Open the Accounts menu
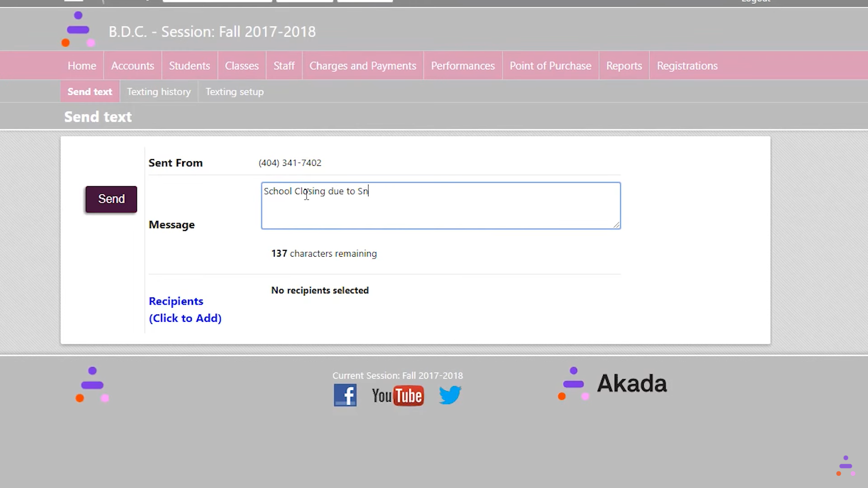868x488 pixels. pyautogui.click(x=132, y=66)
